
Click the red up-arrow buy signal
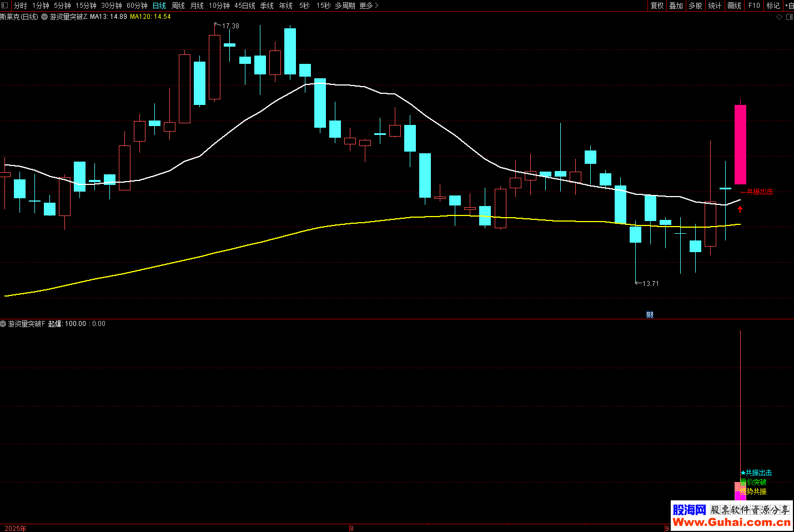[740, 209]
